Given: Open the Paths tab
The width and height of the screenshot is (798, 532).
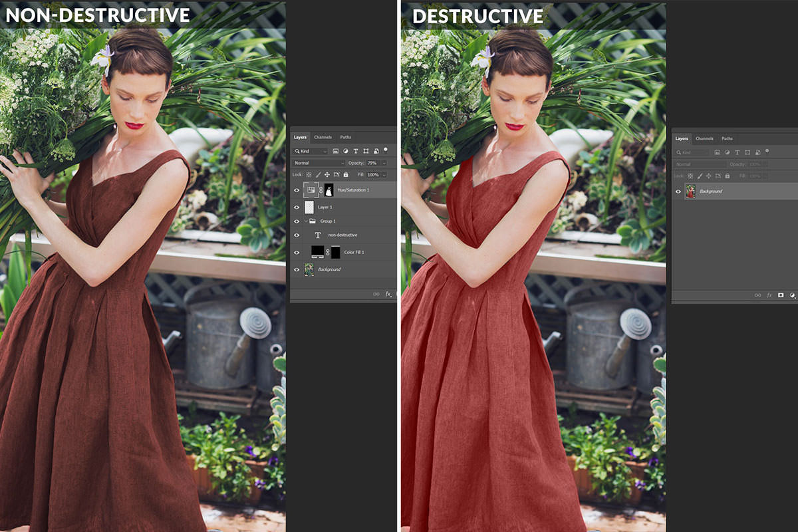Looking at the screenshot, I should click(345, 137).
